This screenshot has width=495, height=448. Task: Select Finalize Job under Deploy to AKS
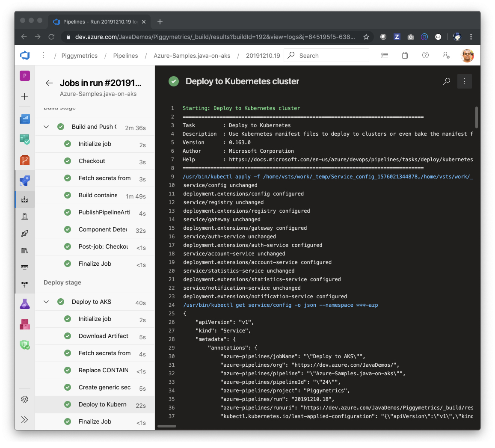coord(95,422)
